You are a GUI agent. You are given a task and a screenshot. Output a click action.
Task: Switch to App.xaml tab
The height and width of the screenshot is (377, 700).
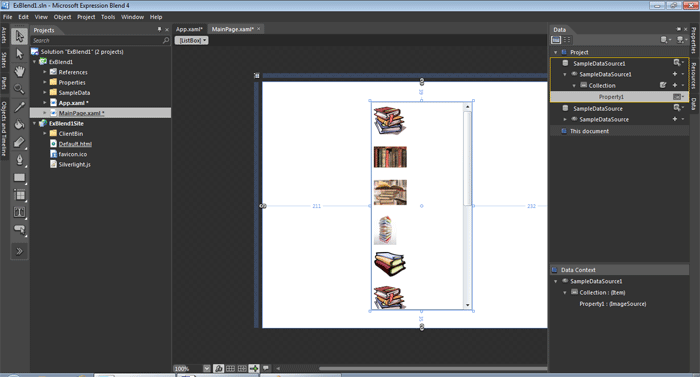pos(189,29)
